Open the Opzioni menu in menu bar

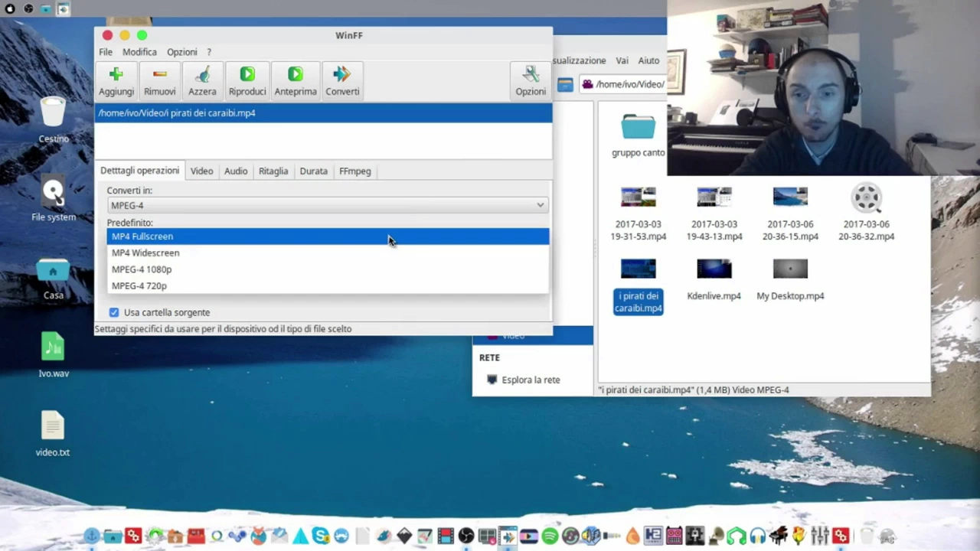coord(182,52)
